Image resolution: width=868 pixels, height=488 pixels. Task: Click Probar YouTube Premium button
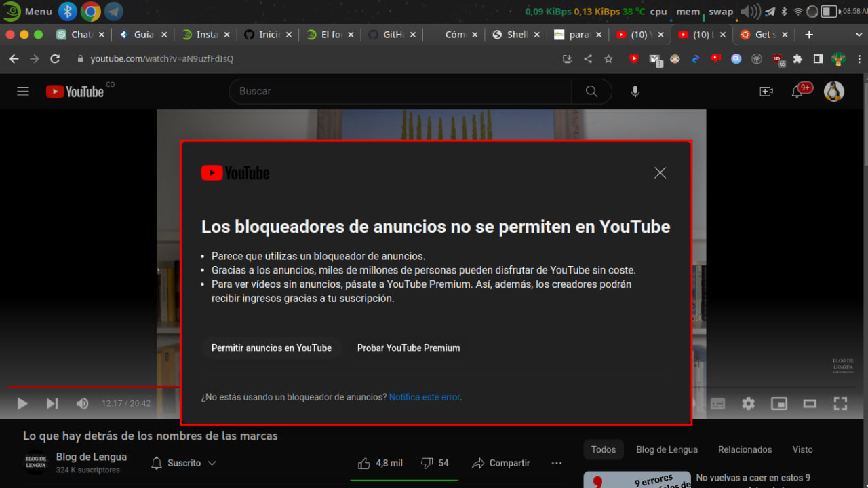[408, 348]
